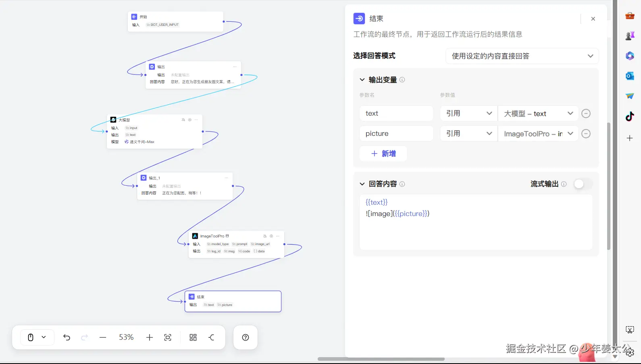Click the blue paper-plane sidebar icon
641x364 pixels.
(x=630, y=96)
